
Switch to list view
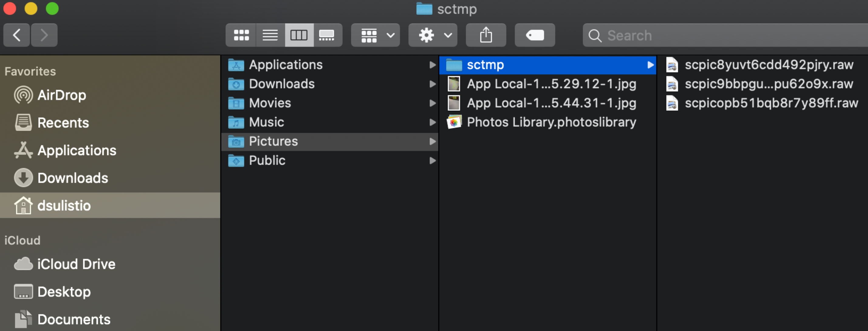tap(270, 35)
